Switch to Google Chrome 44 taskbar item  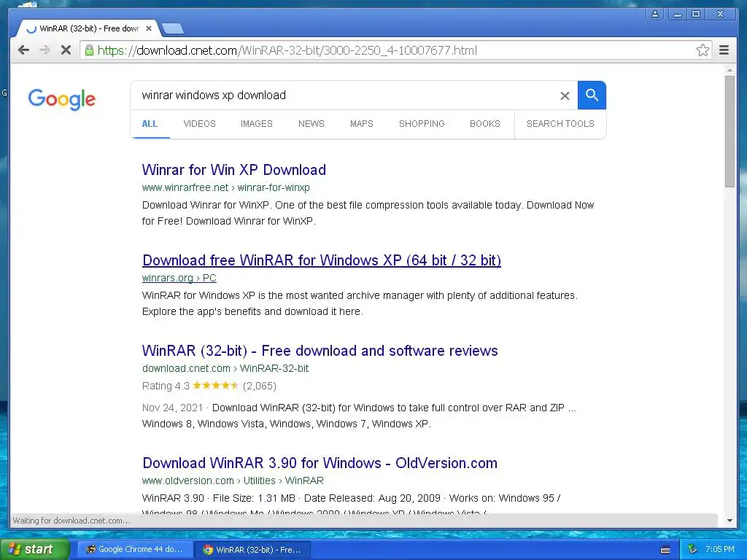135,550
